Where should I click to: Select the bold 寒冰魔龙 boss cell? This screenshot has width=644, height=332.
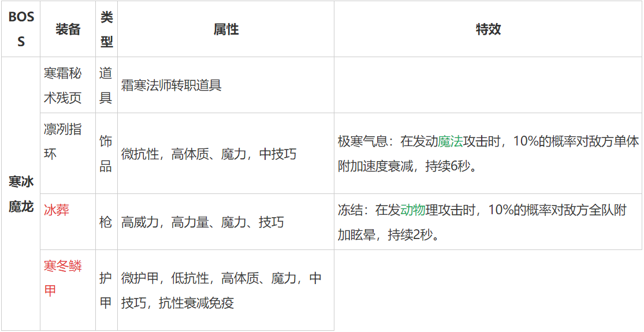21,194
